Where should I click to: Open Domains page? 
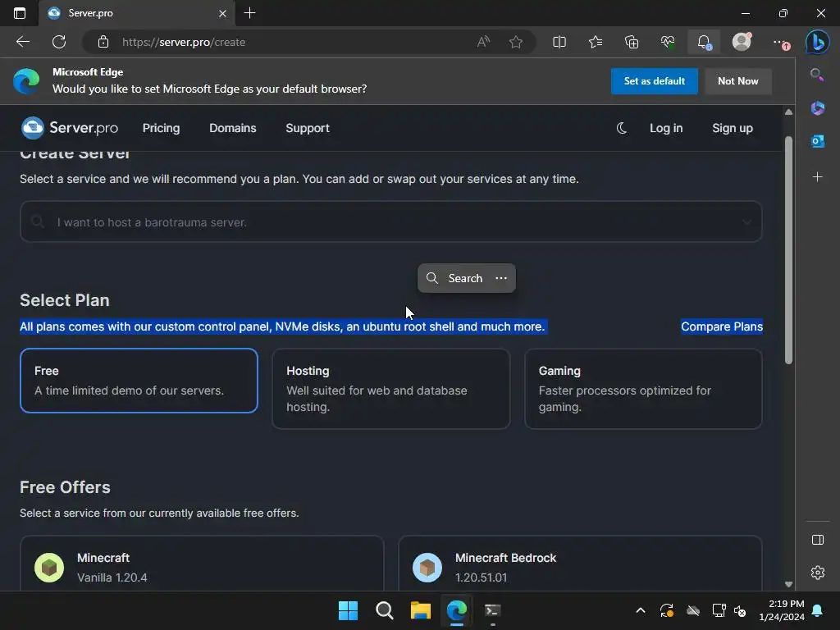point(232,128)
